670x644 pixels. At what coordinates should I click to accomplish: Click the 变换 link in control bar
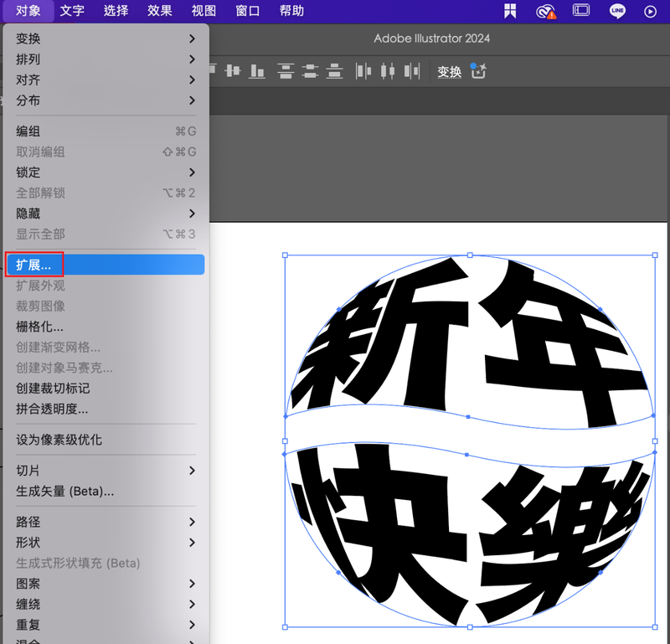coord(450,72)
